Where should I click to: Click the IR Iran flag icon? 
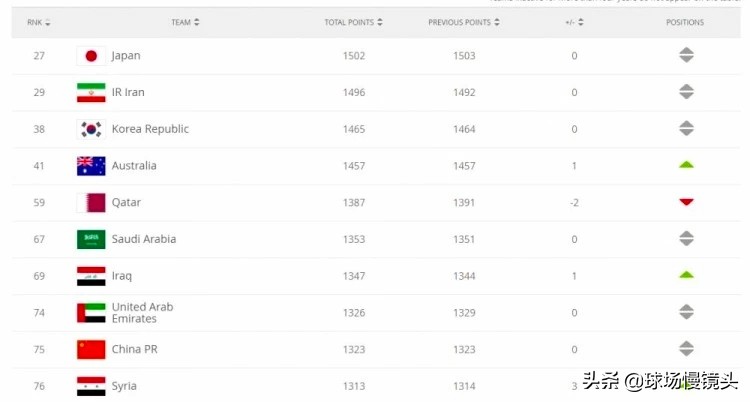click(x=91, y=93)
